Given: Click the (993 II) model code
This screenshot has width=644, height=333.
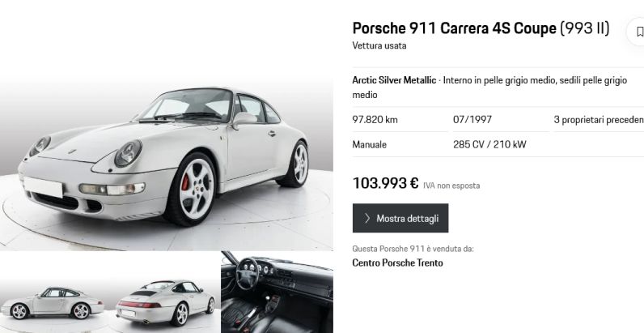Looking at the screenshot, I should [584, 28].
